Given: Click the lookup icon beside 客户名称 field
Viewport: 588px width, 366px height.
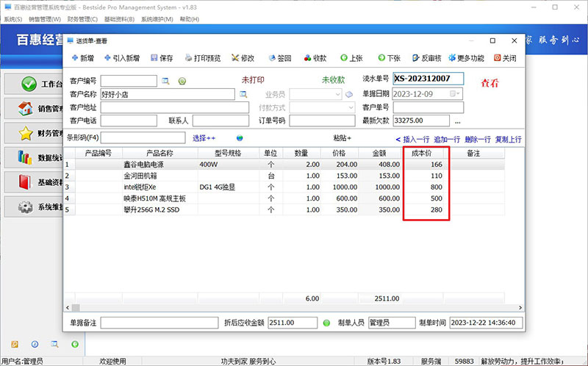Looking at the screenshot, I should click(243, 94).
